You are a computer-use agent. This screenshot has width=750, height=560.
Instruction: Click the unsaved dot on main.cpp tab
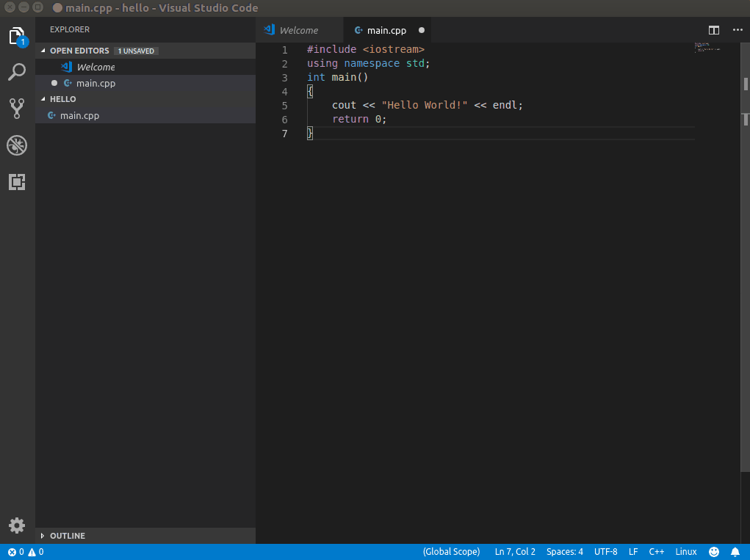[x=422, y=30]
